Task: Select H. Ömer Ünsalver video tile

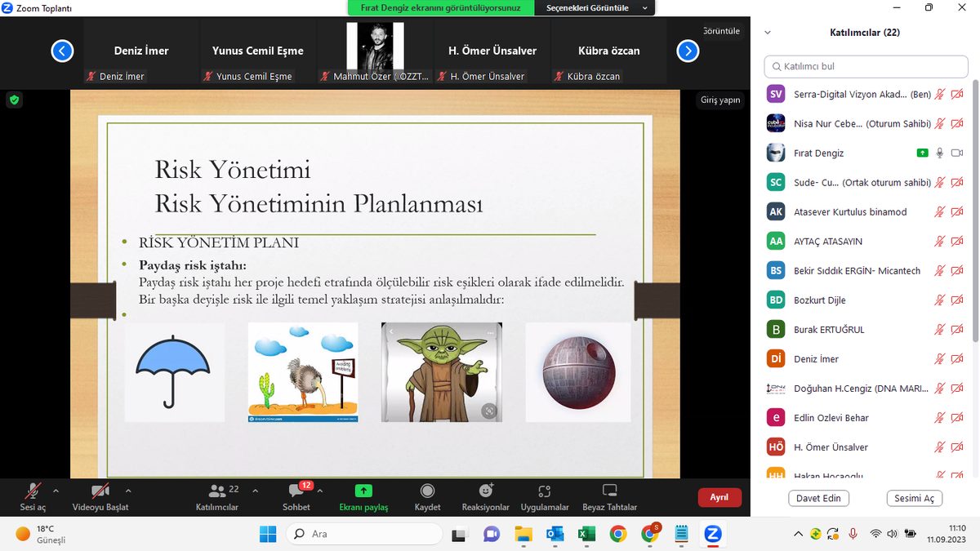Action: [492, 51]
